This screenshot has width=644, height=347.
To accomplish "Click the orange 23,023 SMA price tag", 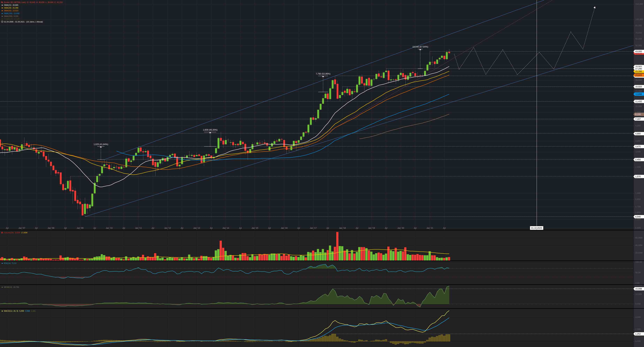I will (638, 75).
